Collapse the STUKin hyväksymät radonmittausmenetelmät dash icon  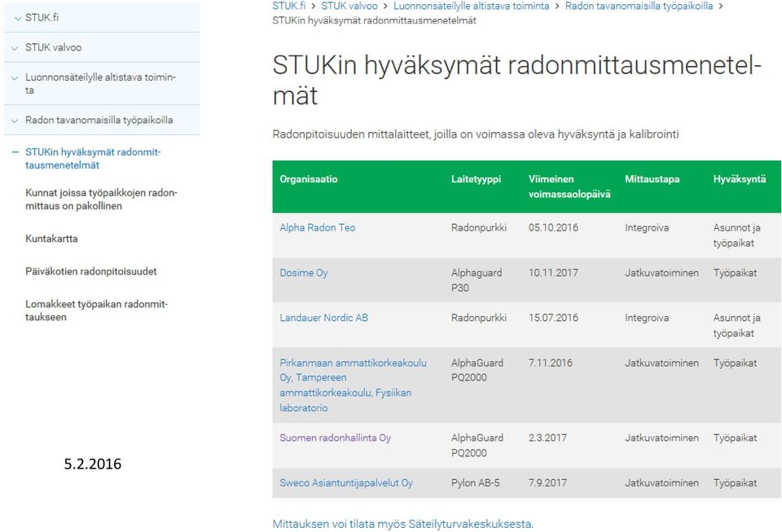click(x=15, y=152)
